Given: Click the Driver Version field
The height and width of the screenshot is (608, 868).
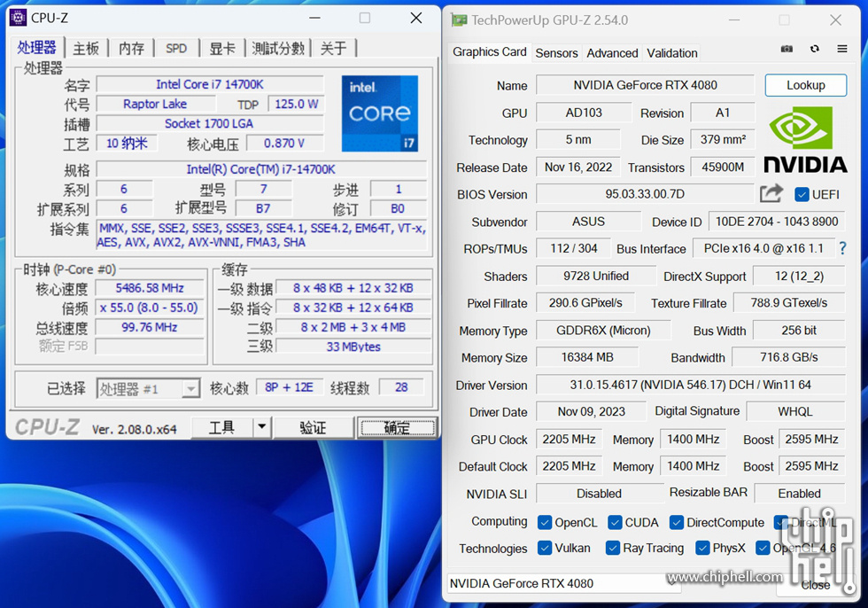Looking at the screenshot, I should [x=690, y=385].
